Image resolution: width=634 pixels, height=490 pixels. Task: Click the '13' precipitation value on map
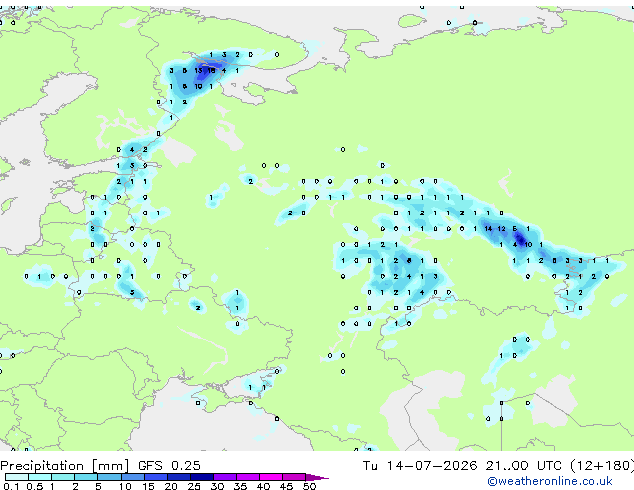[x=198, y=70]
